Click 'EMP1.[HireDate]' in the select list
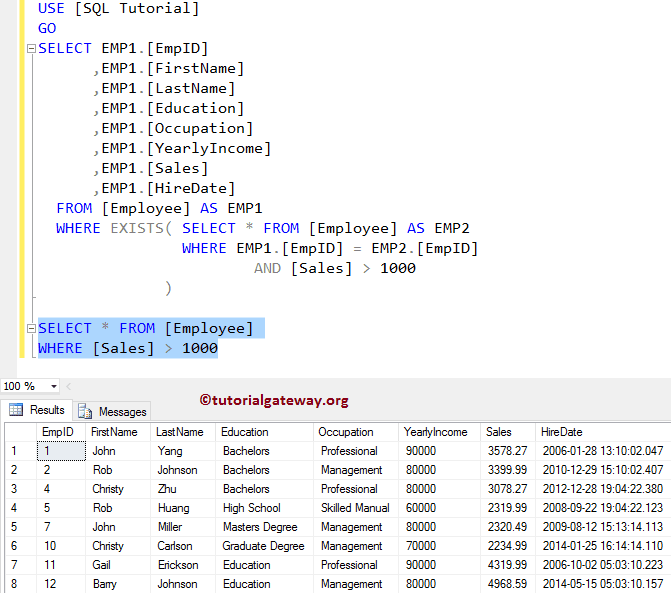The width and height of the screenshot is (671, 593). coord(168,188)
